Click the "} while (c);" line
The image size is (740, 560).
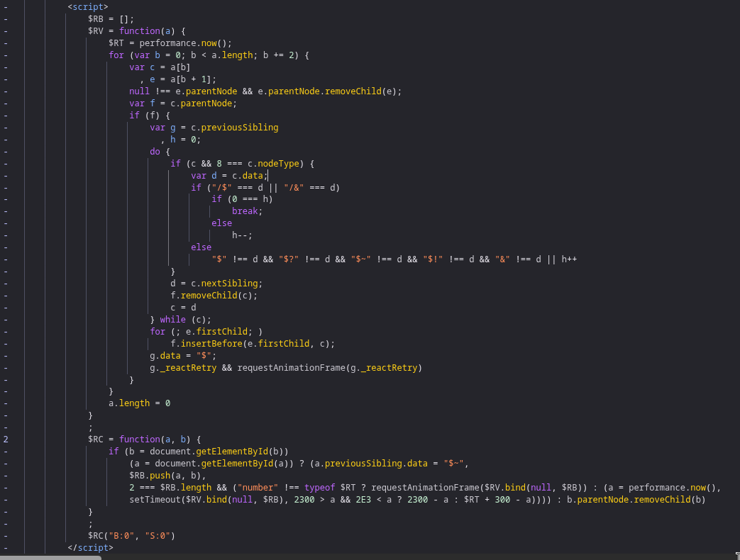pyautogui.click(x=180, y=320)
